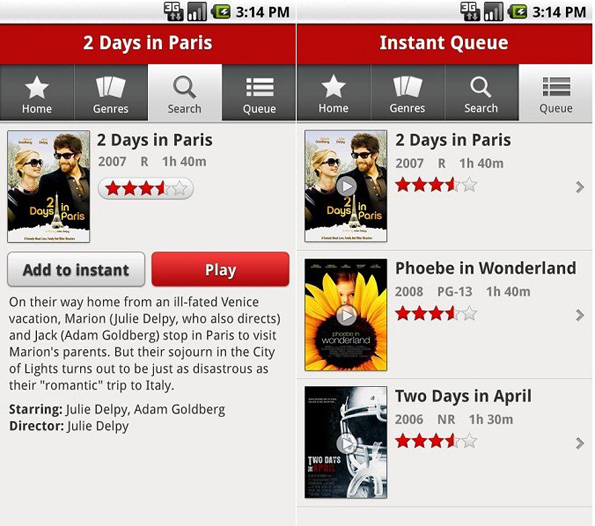Tap Search magnifier in Instant Queue screen
Image resolution: width=595 pixels, height=526 pixels.
tap(481, 87)
